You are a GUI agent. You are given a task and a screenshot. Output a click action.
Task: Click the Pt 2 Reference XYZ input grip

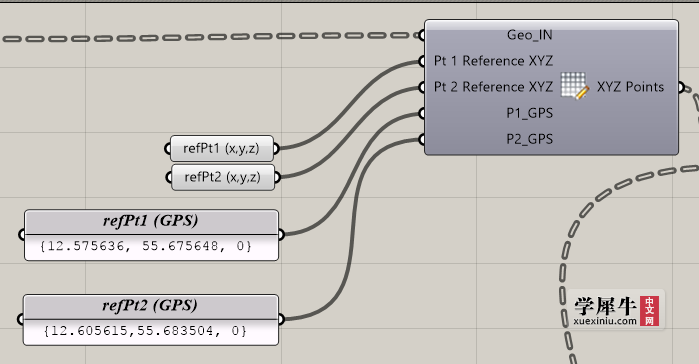[x=422, y=87]
